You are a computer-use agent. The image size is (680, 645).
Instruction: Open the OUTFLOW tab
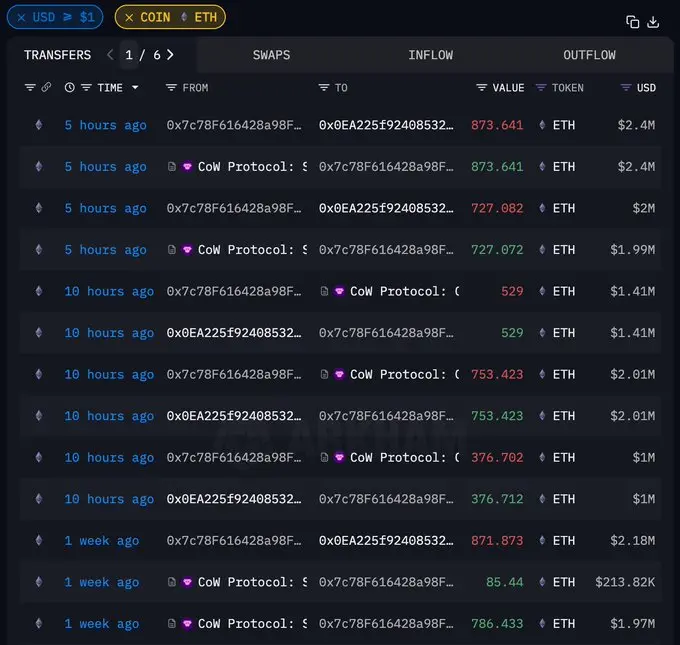coord(589,55)
